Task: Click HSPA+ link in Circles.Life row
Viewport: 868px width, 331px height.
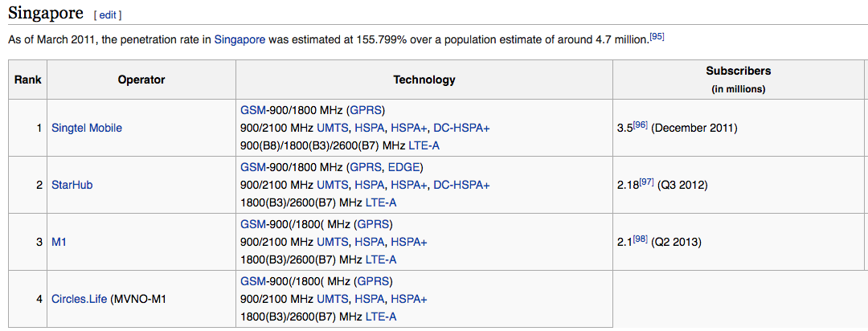Action: (x=409, y=299)
